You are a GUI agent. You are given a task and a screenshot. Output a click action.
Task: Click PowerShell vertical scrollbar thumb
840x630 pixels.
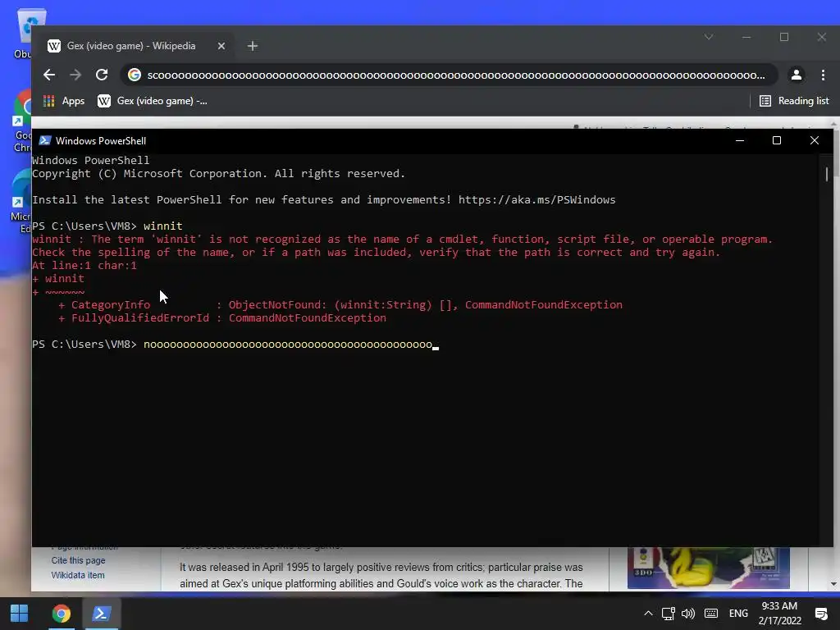point(827,174)
